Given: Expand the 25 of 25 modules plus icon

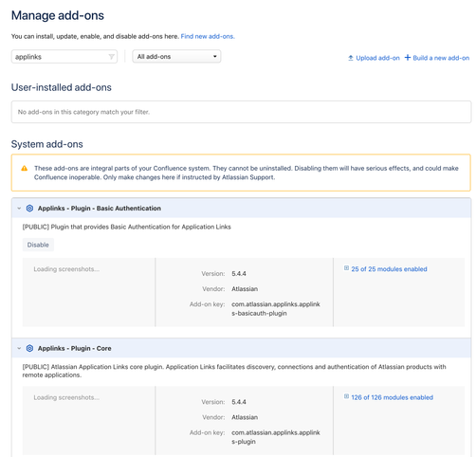Looking at the screenshot, I should (346, 268).
